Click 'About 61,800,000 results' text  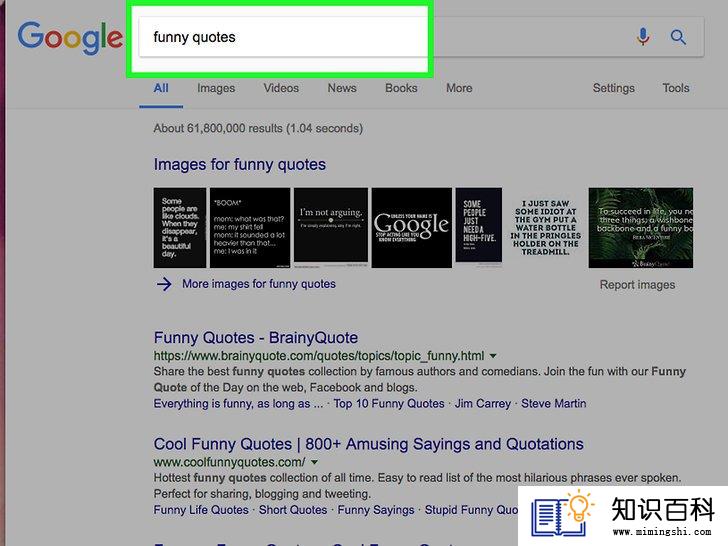[258, 129]
